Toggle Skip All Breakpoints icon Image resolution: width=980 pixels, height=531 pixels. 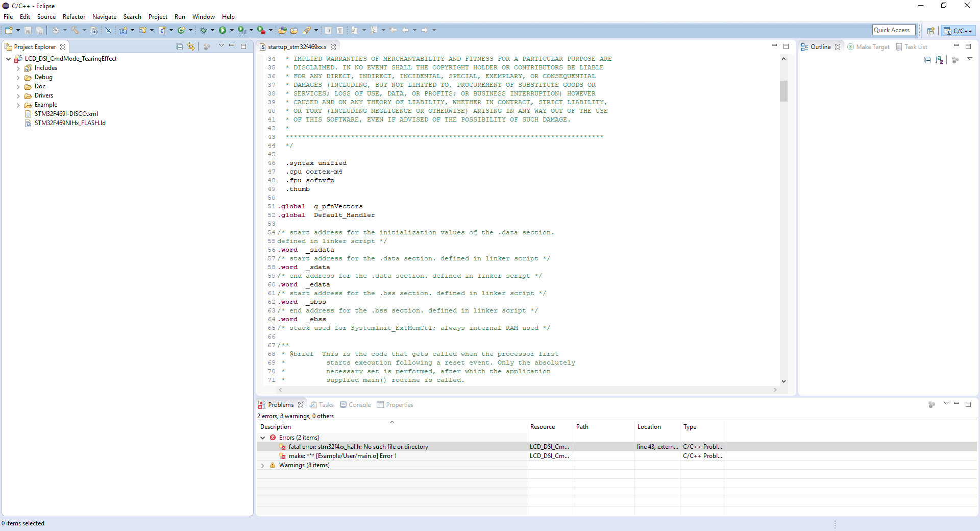click(108, 31)
